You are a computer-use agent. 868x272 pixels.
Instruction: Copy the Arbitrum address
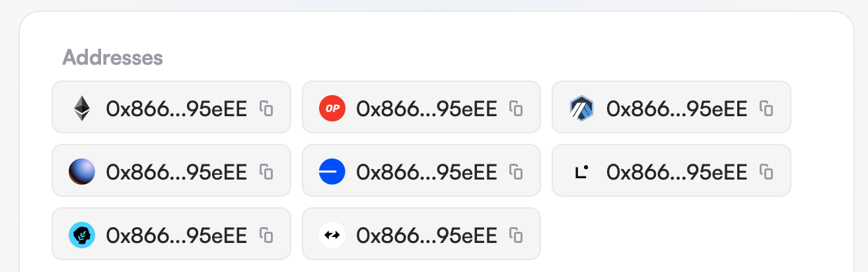click(x=766, y=108)
